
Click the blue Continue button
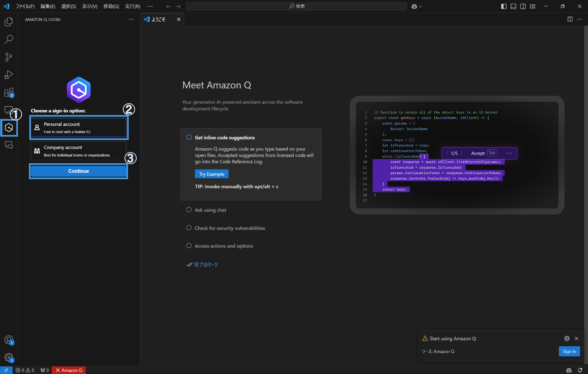coord(78,171)
